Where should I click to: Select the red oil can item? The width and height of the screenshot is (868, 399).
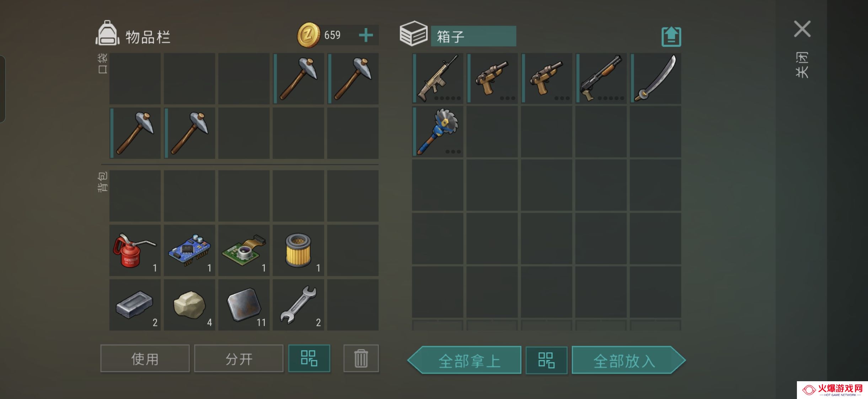point(135,250)
